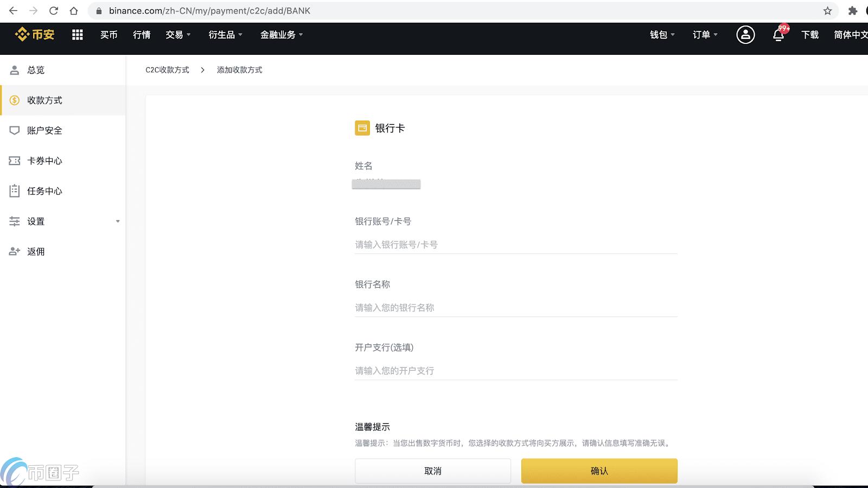This screenshot has width=868, height=488.
Task: Go to the browser home page icon
Action: (74, 11)
